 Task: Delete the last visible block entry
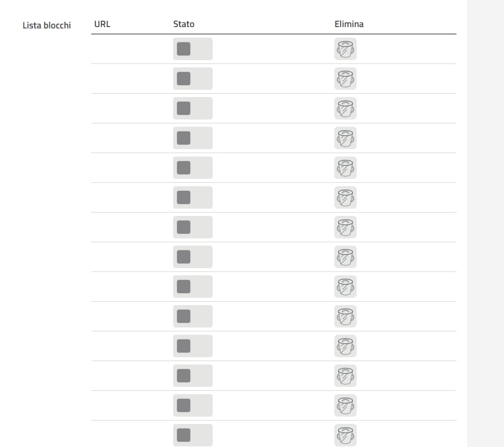[x=345, y=435]
